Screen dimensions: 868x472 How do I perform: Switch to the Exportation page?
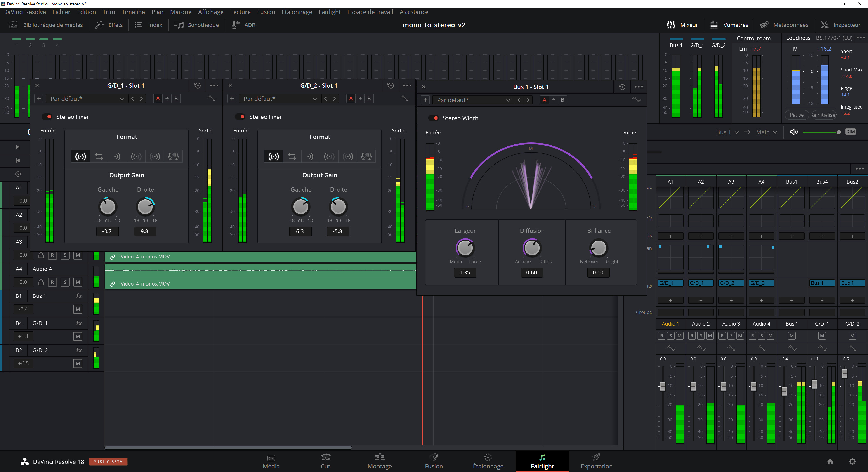point(597,462)
